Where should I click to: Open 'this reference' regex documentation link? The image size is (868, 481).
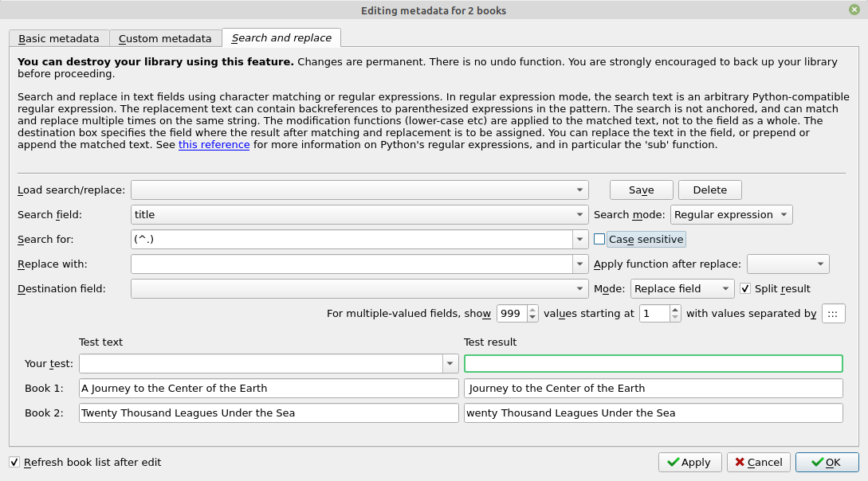pos(214,144)
